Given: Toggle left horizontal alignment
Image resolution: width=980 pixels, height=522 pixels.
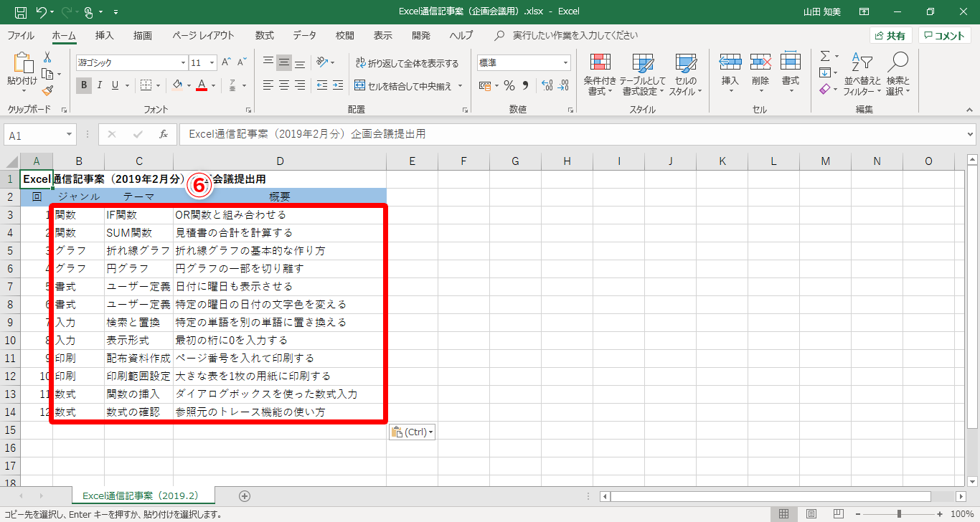Looking at the screenshot, I should (268, 85).
